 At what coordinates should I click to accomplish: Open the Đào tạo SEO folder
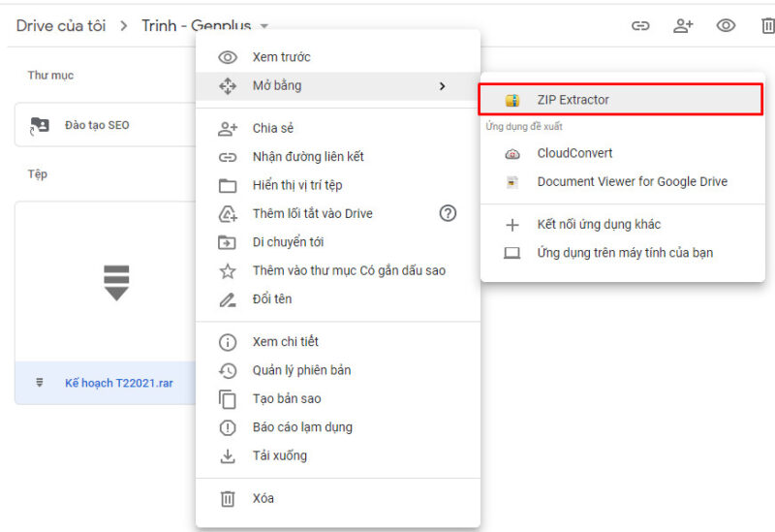point(96,125)
